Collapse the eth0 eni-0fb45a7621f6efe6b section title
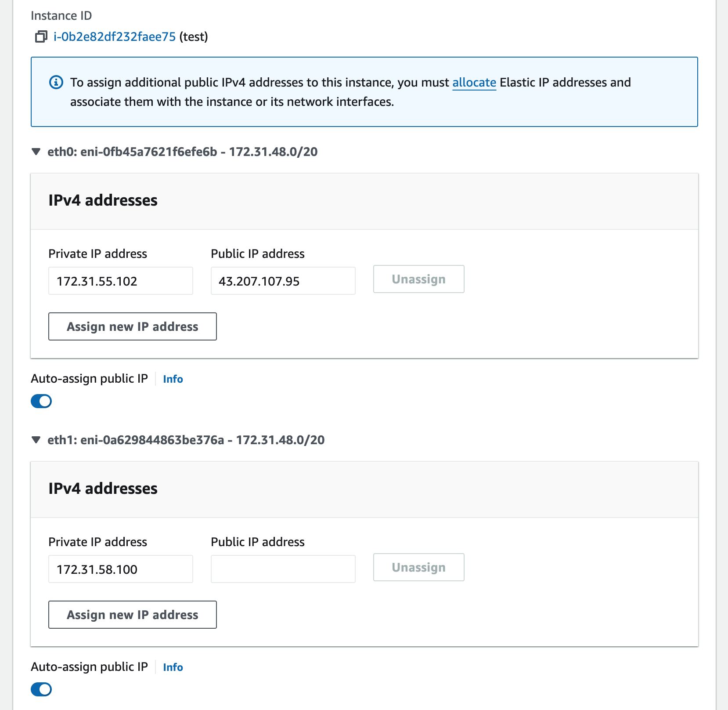 pyautogui.click(x=182, y=152)
